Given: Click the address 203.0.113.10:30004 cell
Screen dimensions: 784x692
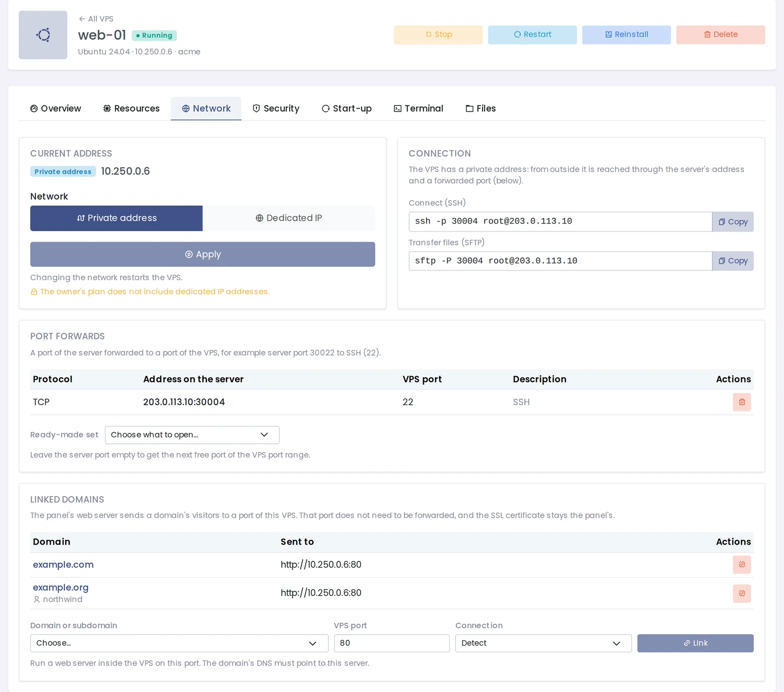Looking at the screenshot, I should 184,402.
